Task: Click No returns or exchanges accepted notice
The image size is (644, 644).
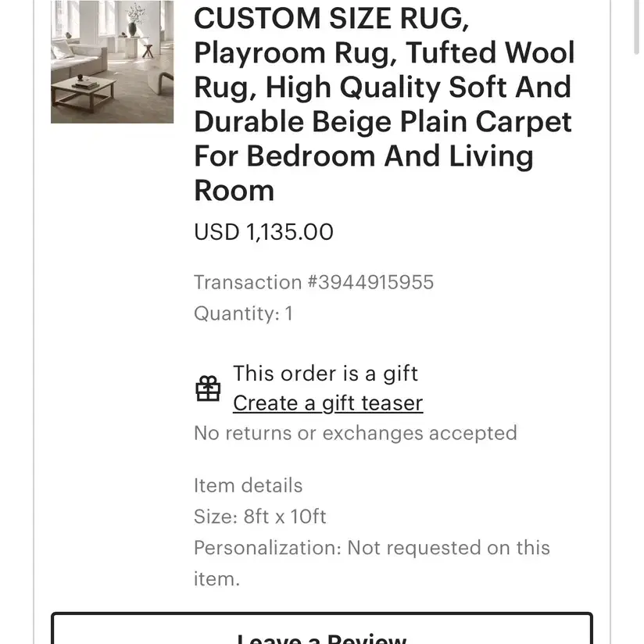Action: 356,433
